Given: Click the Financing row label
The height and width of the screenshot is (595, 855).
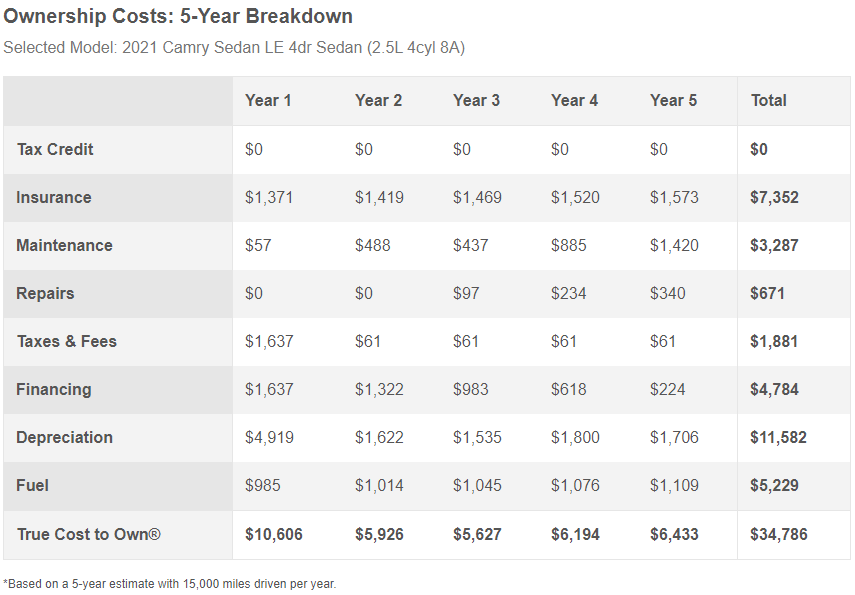Looking at the screenshot, I should (x=54, y=389).
